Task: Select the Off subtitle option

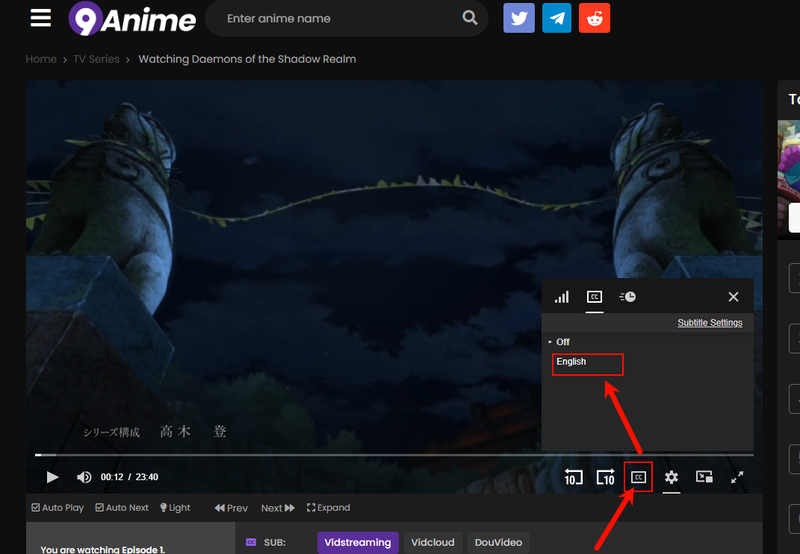Action: [563, 342]
